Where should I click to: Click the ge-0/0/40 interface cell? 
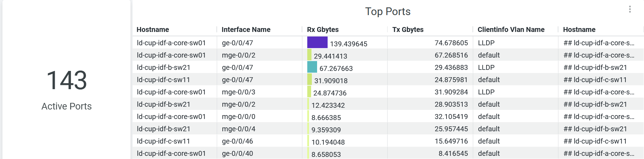237,153
